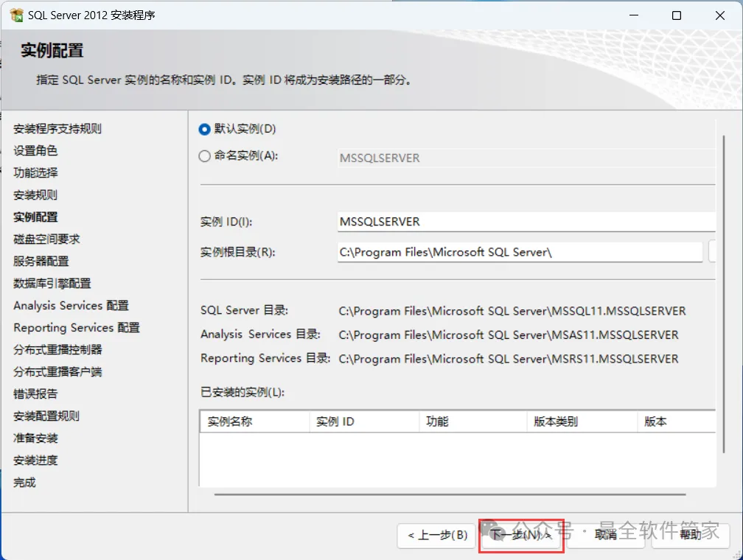Select 准备安装 step in sidebar
This screenshot has height=560, width=743.
(x=35, y=438)
